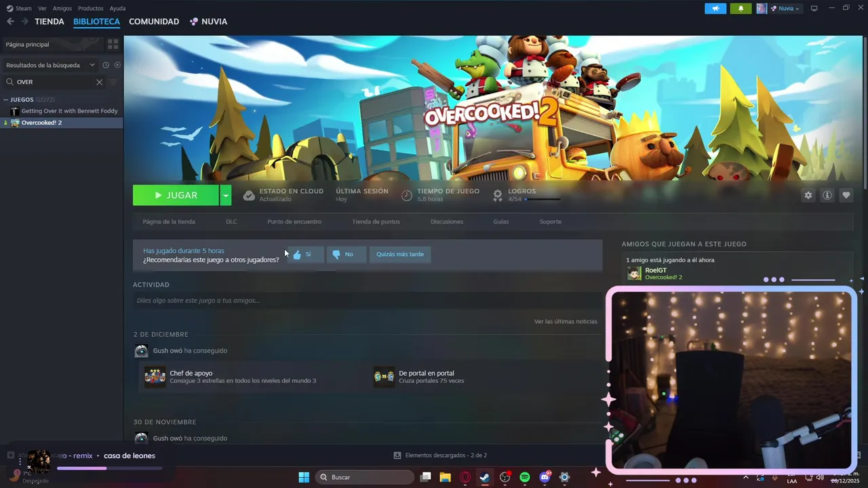Clear the OVER search text

pos(99,82)
